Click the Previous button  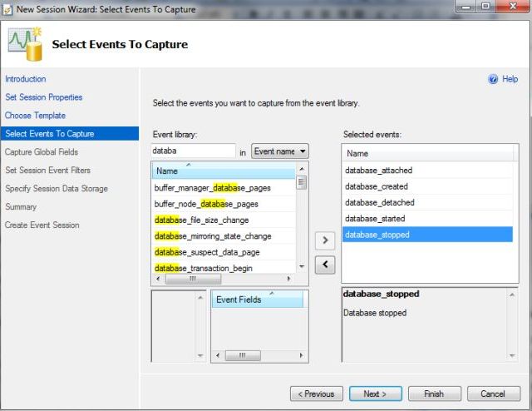[317, 394]
